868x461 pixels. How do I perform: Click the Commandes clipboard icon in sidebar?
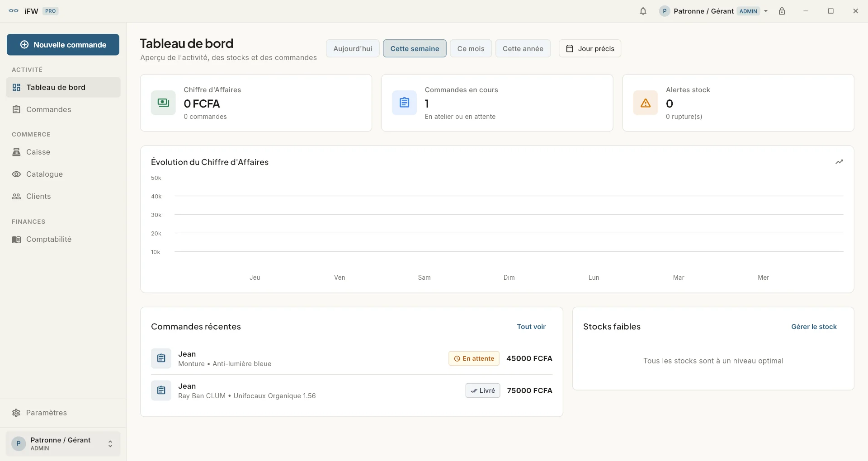[16, 109]
